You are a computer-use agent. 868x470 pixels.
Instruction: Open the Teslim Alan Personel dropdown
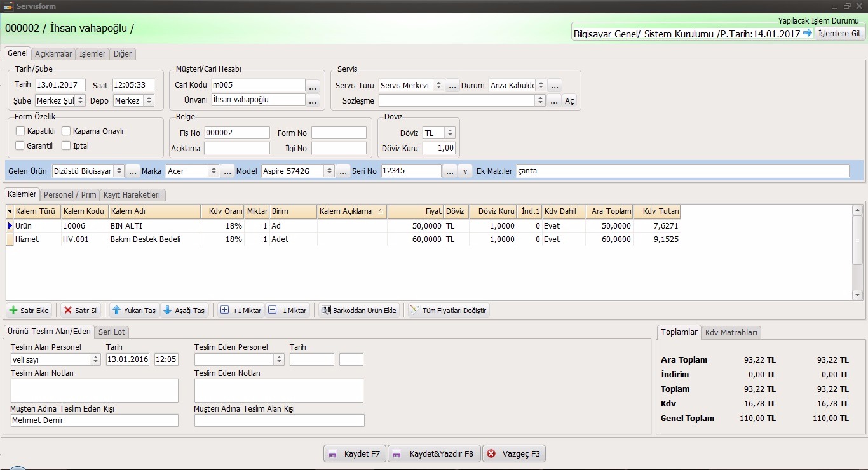pyautogui.click(x=95, y=359)
